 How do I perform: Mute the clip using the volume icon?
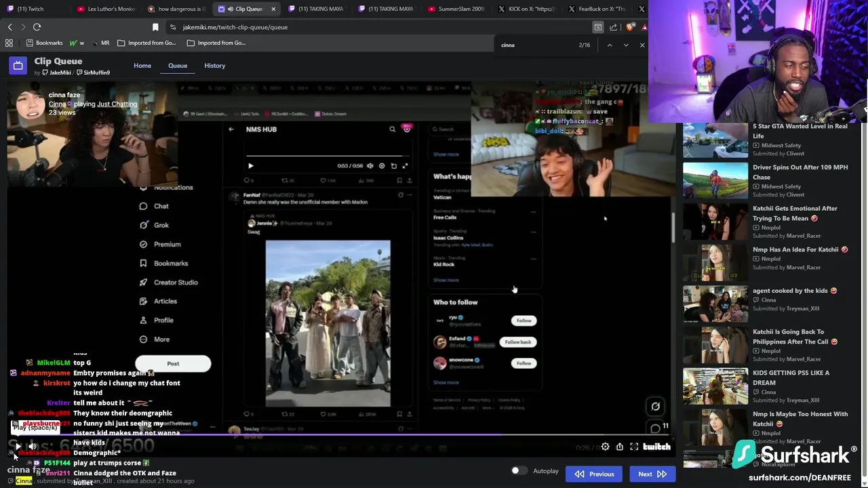32,446
